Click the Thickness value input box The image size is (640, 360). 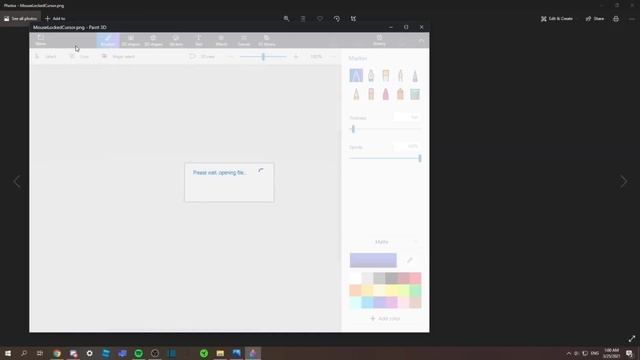(407, 118)
